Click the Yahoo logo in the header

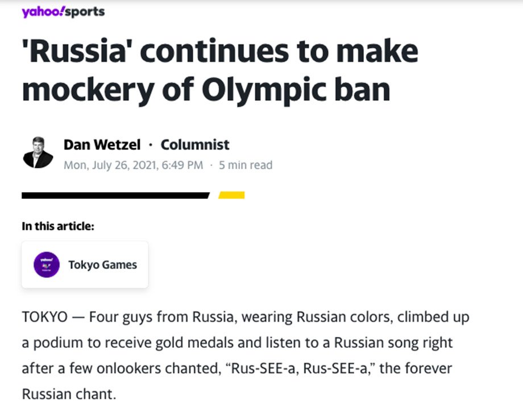pos(43,12)
